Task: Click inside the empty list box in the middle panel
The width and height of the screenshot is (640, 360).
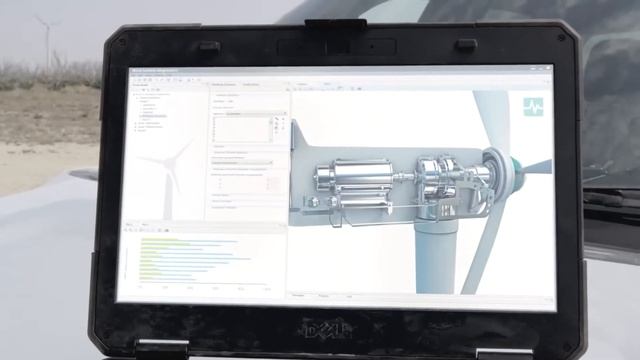Action: 242,130
